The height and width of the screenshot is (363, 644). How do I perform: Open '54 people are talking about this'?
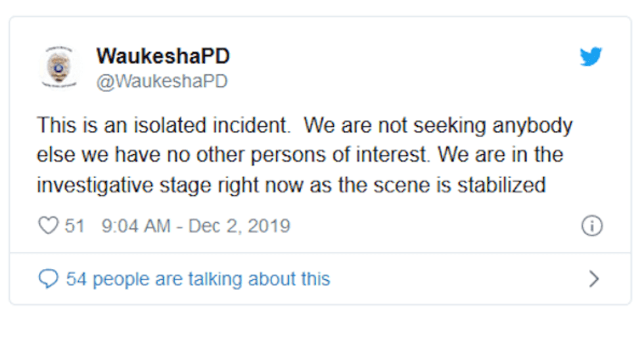[x=198, y=279]
